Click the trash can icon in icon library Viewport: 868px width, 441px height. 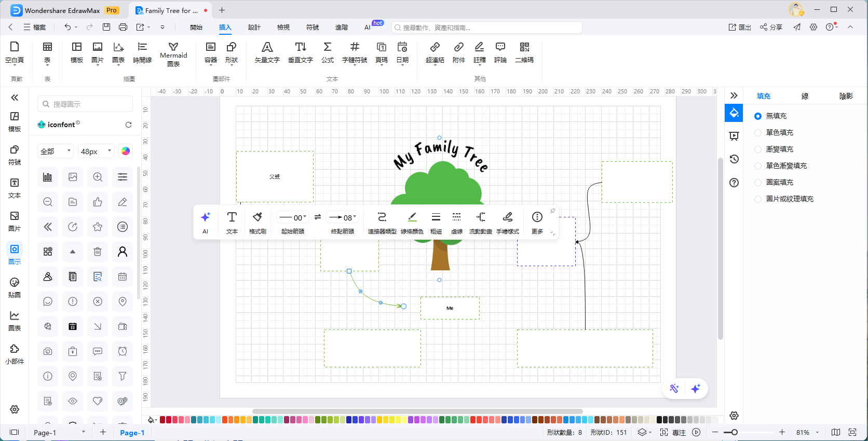tap(98, 252)
